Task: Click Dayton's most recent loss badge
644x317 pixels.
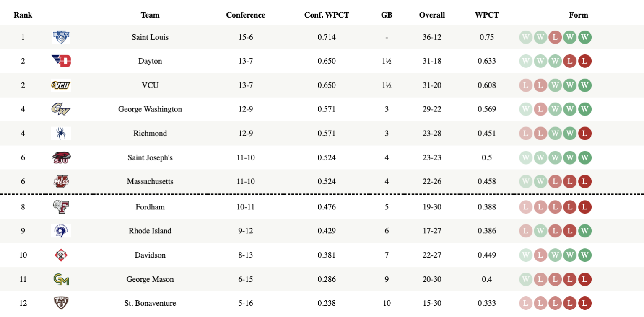Action: (x=584, y=61)
